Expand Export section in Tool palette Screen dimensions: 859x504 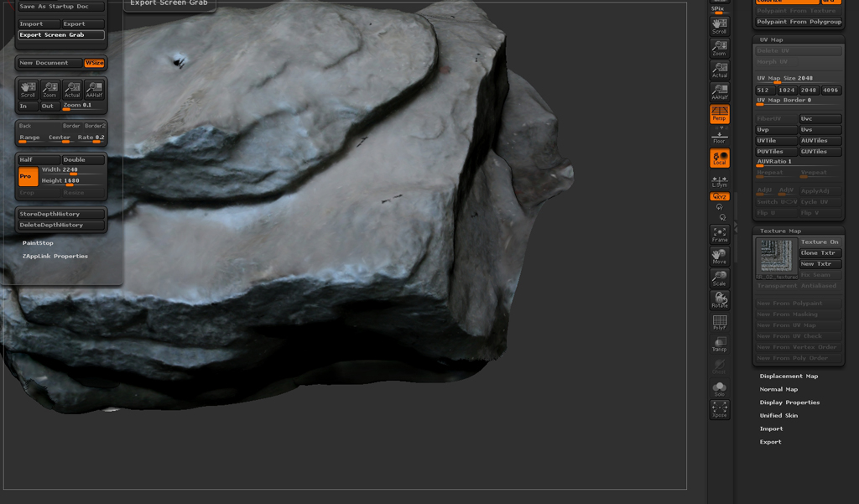pos(770,442)
